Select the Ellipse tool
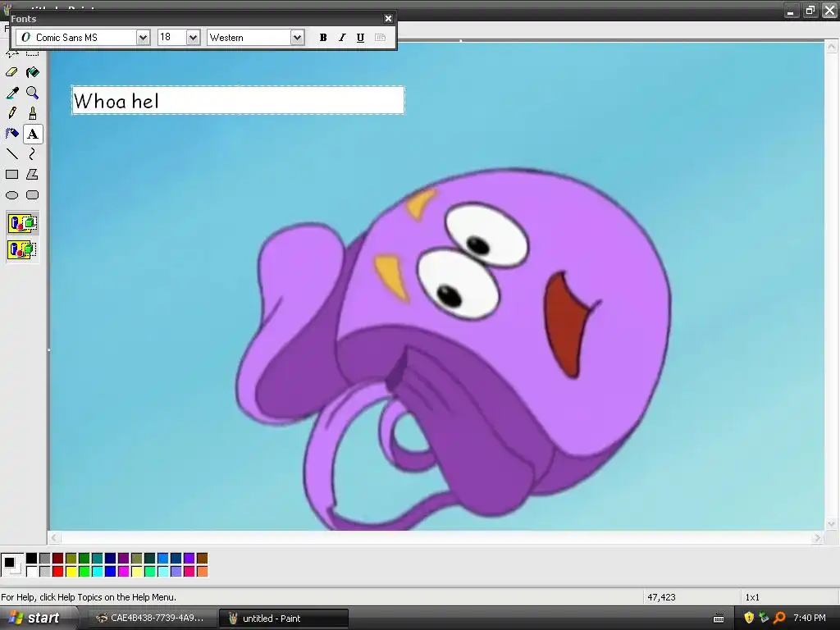 click(11, 195)
